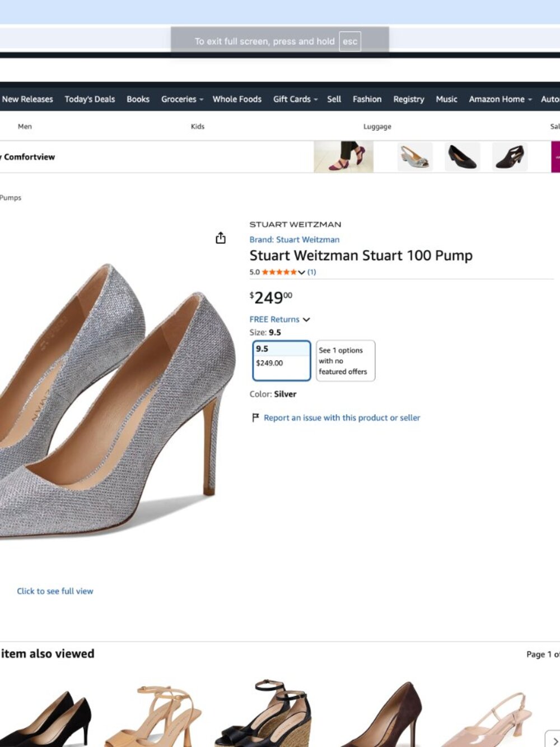Open banner thumbnail of black pump

coord(463,157)
